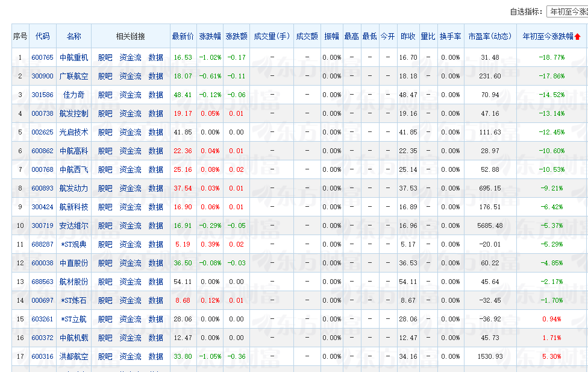Screen dimensions: 588x372
Task: Open stock code 300424 link
Action: coord(42,207)
